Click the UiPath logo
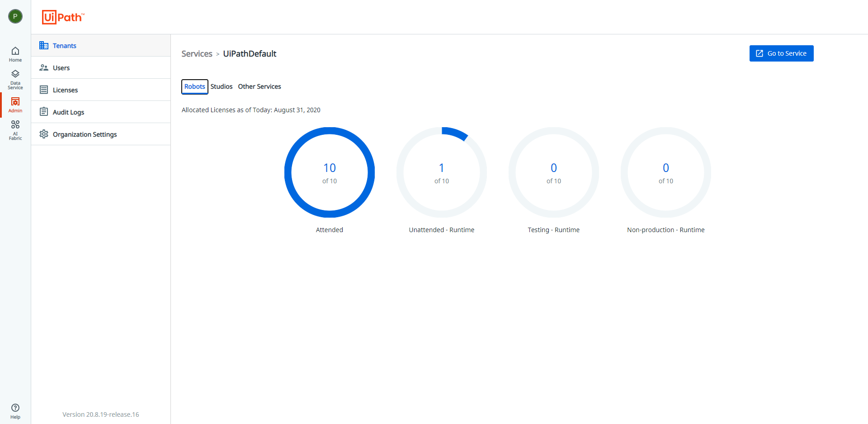This screenshot has height=424, width=868. 63,17
